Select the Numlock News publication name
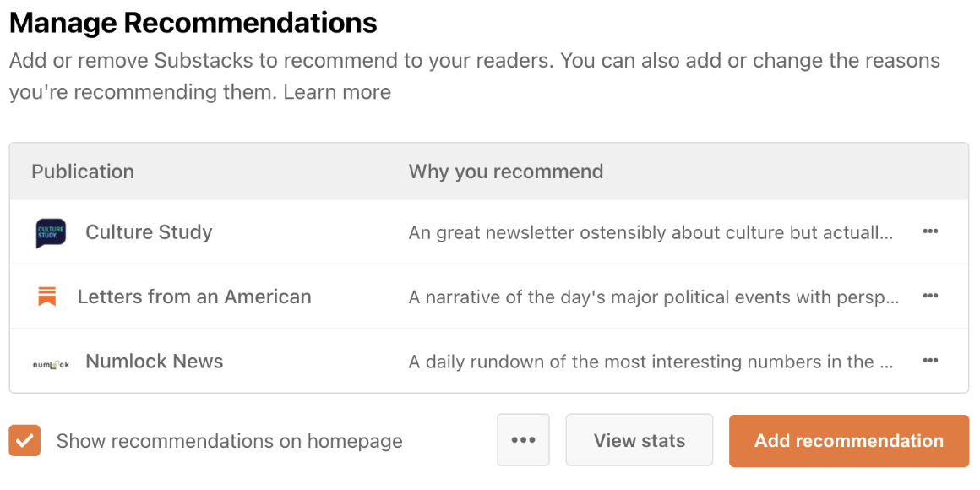This screenshot has height=490, width=980. point(155,362)
